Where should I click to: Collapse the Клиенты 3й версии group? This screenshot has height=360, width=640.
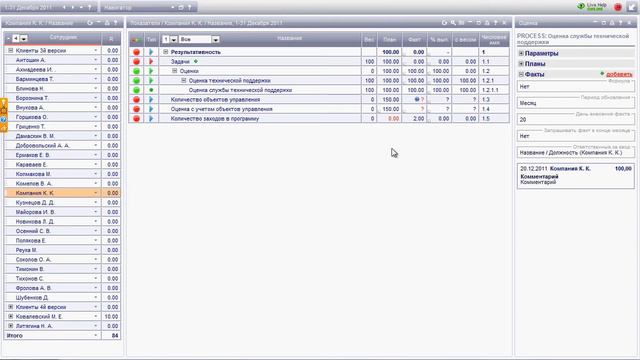point(11,51)
